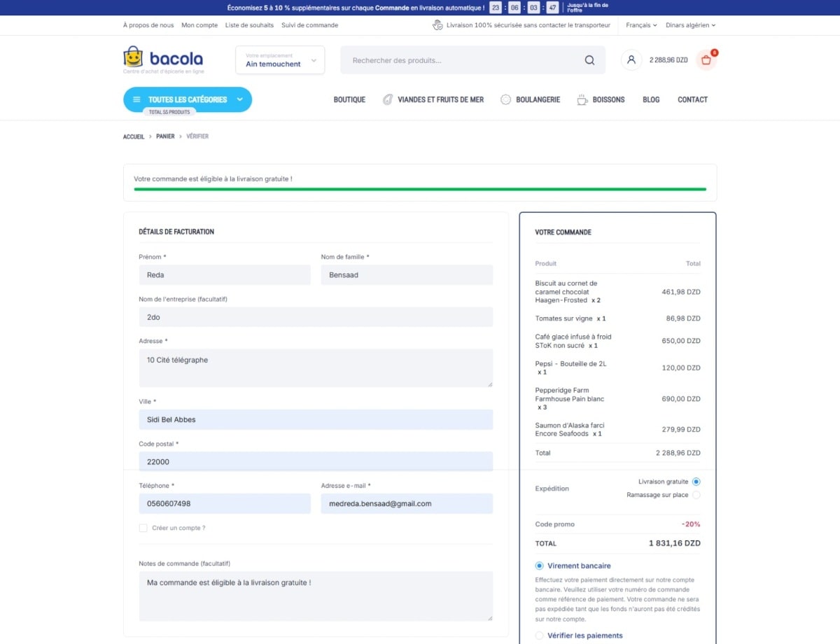Select the Boissons drink glass icon
This screenshot has height=644, width=840.
582,99
